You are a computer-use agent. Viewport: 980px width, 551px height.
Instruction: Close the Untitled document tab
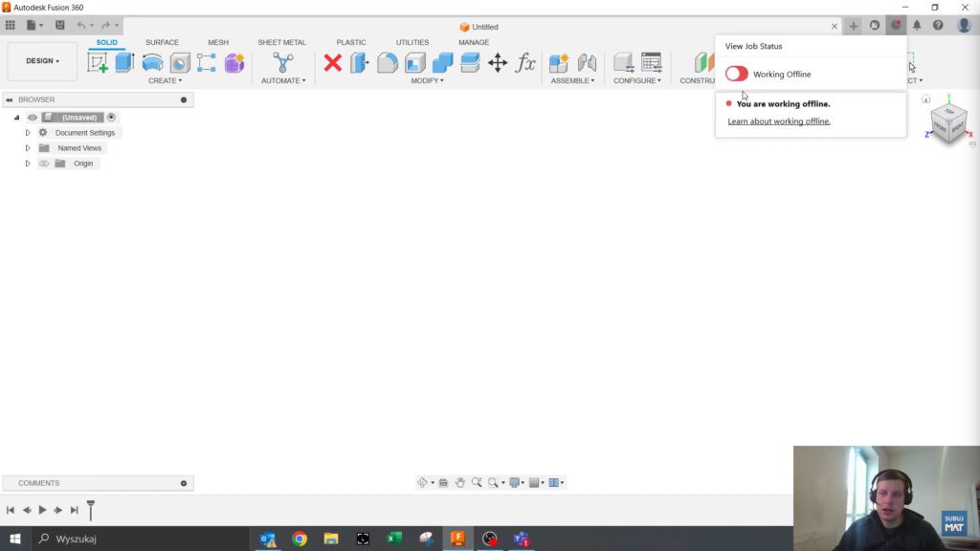click(835, 26)
